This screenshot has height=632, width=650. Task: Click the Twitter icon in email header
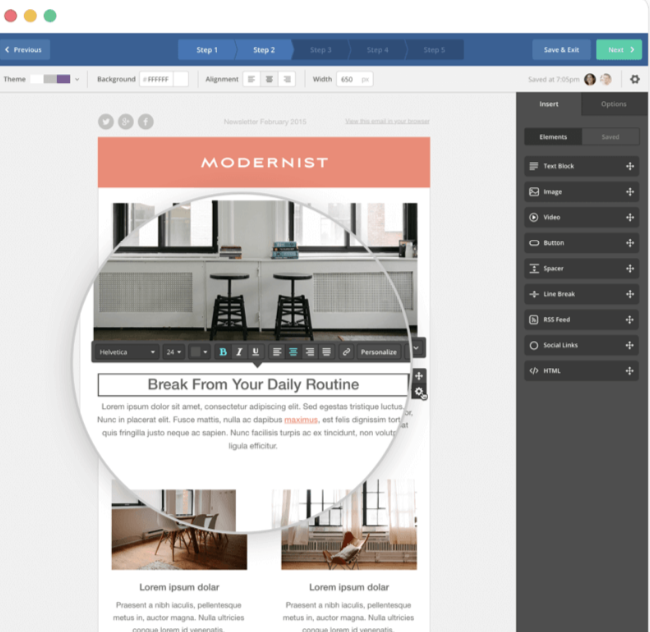(106, 122)
